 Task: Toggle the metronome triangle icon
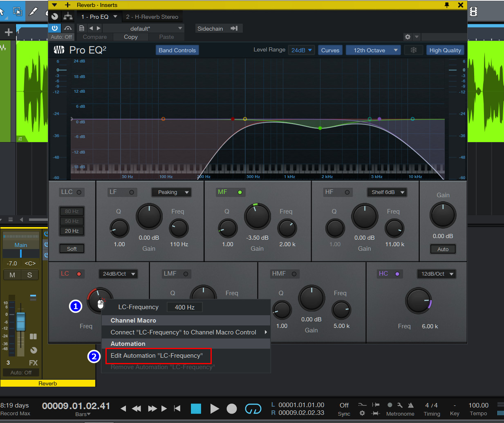pyautogui.click(x=411, y=405)
